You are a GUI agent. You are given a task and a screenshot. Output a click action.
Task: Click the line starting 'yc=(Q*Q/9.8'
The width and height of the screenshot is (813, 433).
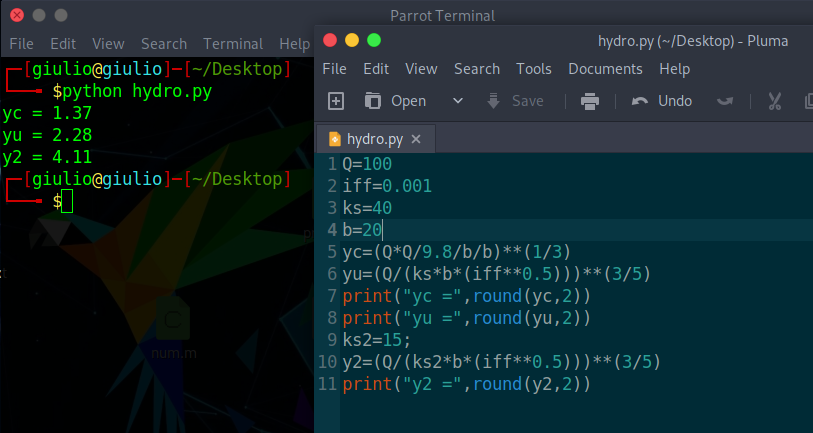tap(456, 252)
